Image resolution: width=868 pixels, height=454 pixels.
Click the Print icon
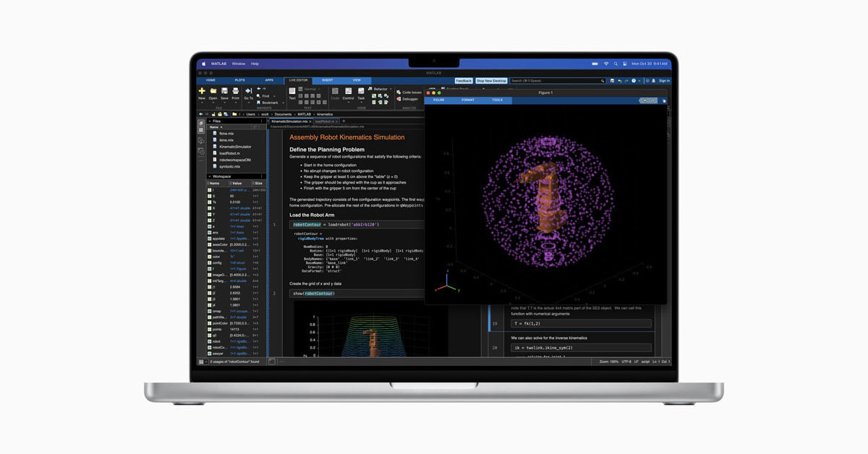(x=235, y=91)
